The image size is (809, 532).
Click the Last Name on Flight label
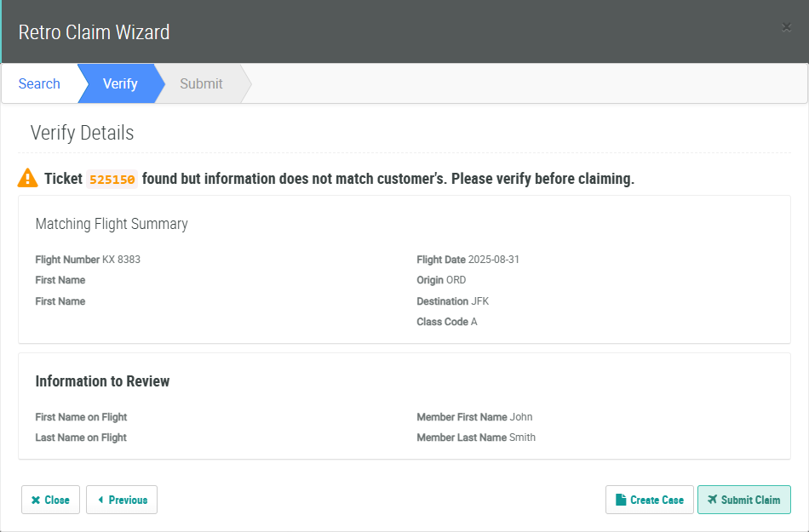click(x=81, y=438)
